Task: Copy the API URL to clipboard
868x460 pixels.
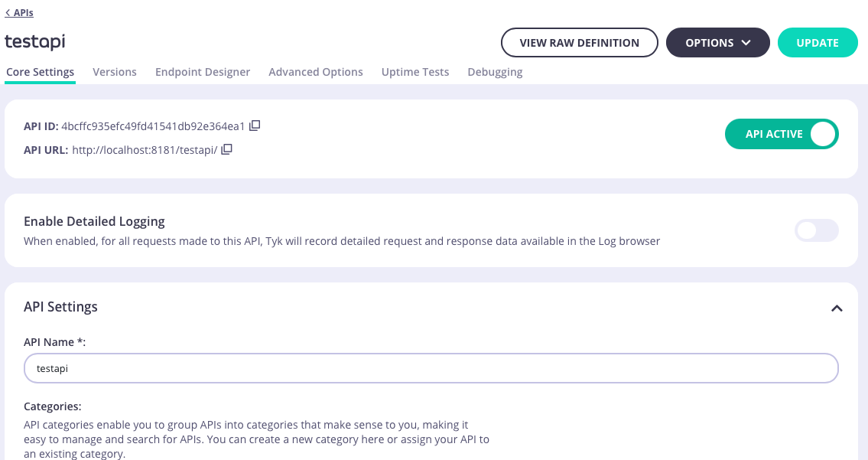Action: [226, 149]
